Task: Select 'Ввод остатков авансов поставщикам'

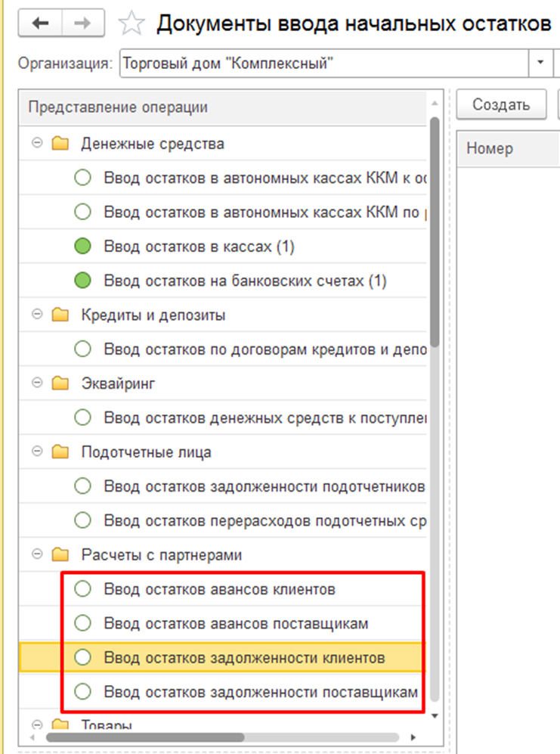Action: coord(236,624)
